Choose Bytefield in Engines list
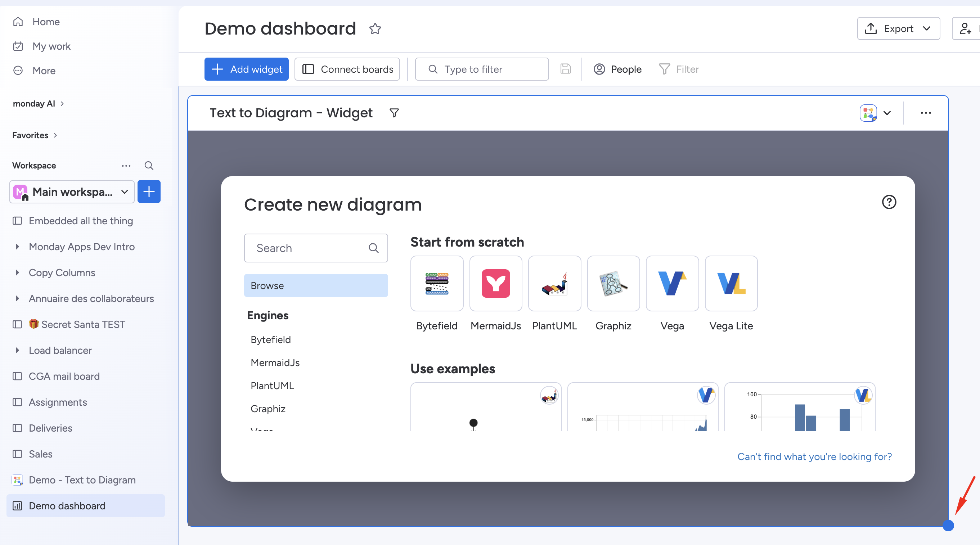980x545 pixels. pos(270,339)
